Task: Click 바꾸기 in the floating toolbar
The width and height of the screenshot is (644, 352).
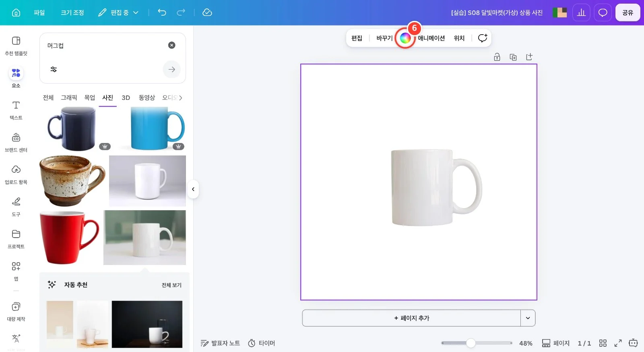Action: click(x=384, y=38)
